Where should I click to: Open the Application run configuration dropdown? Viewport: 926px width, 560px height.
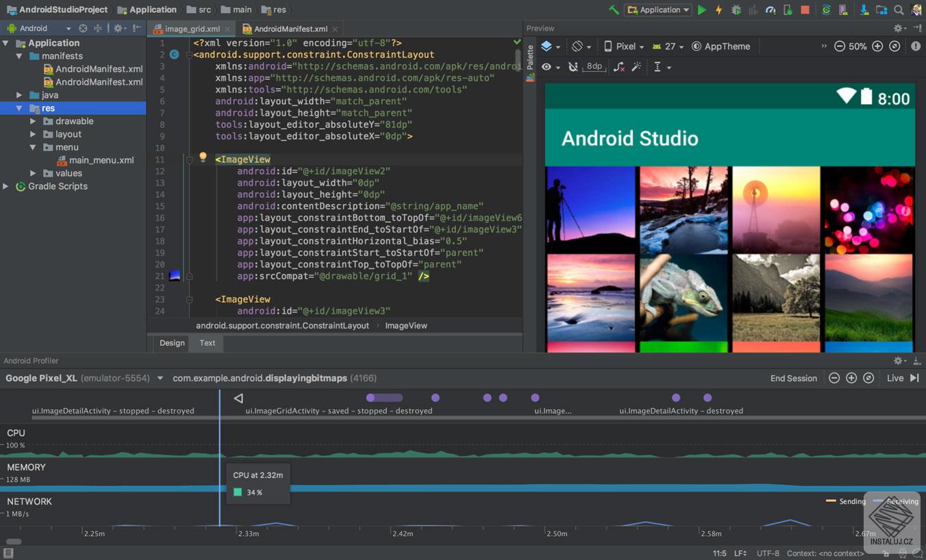(658, 10)
